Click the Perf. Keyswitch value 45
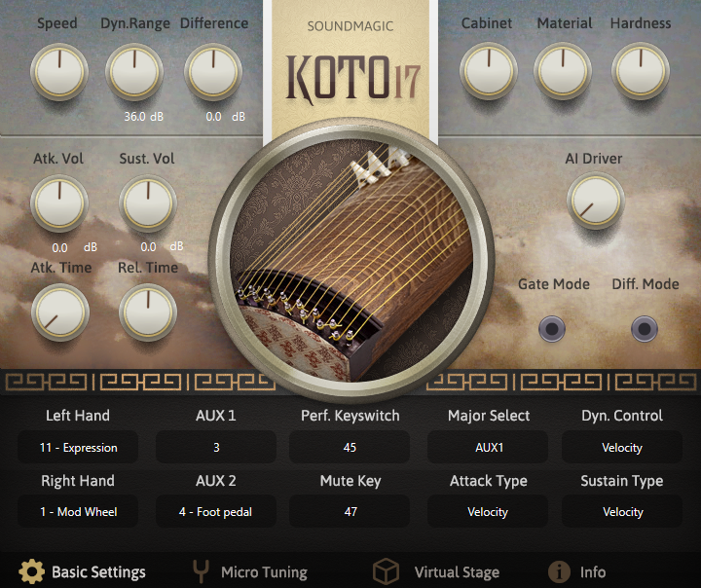The height and width of the screenshot is (588, 701). pyautogui.click(x=350, y=448)
